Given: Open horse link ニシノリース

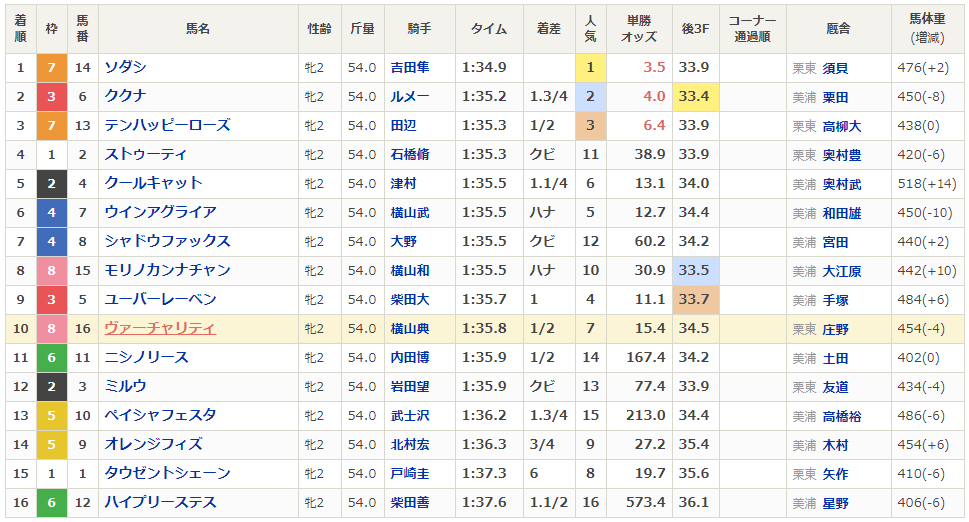Looking at the screenshot, I should pos(146,357).
